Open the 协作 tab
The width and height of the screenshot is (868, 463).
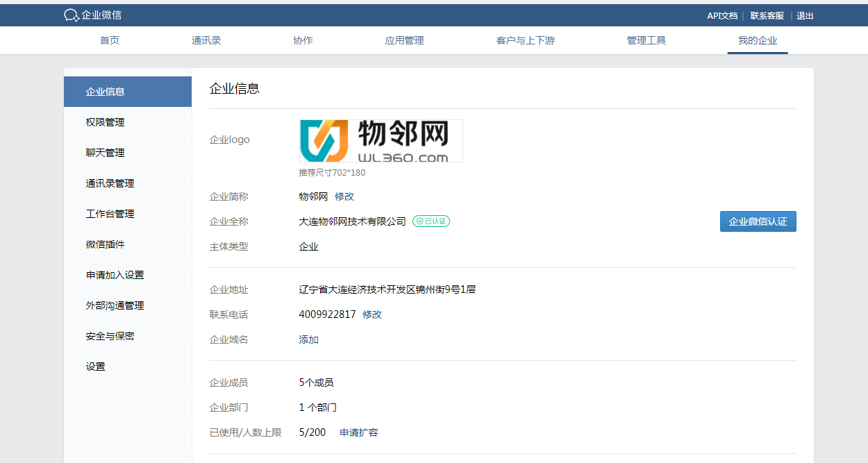(303, 40)
